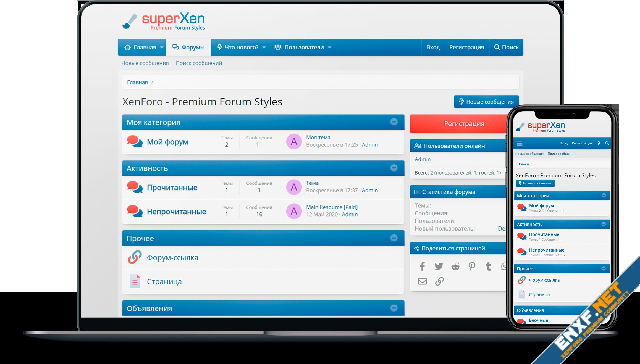This screenshot has width=640, height=364.
Task: Open the Вход login menu item
Action: tap(433, 47)
